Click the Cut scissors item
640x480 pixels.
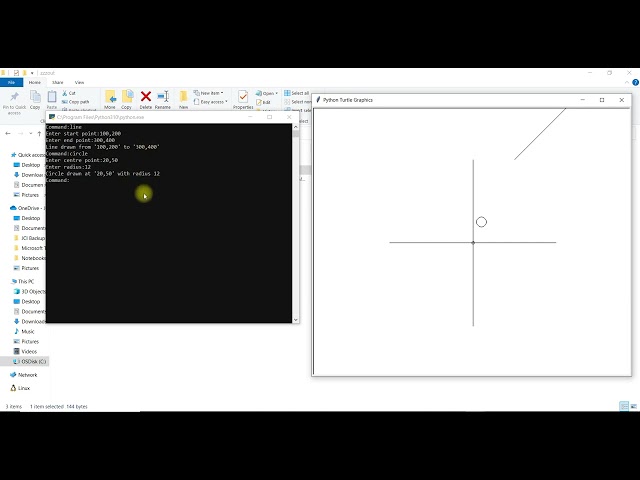(69, 93)
